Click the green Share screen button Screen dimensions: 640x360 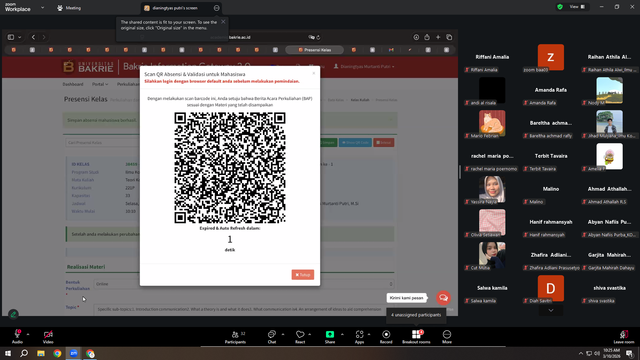pyautogui.click(x=330, y=337)
